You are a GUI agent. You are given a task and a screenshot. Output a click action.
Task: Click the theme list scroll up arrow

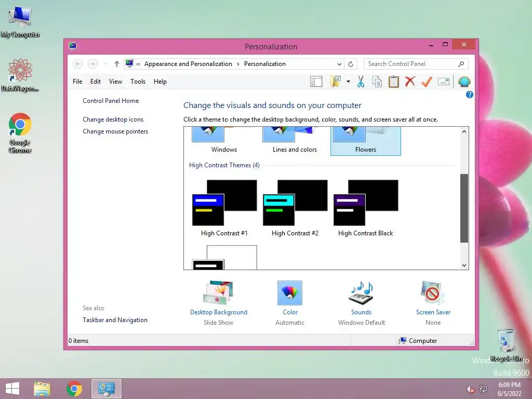pos(464,131)
